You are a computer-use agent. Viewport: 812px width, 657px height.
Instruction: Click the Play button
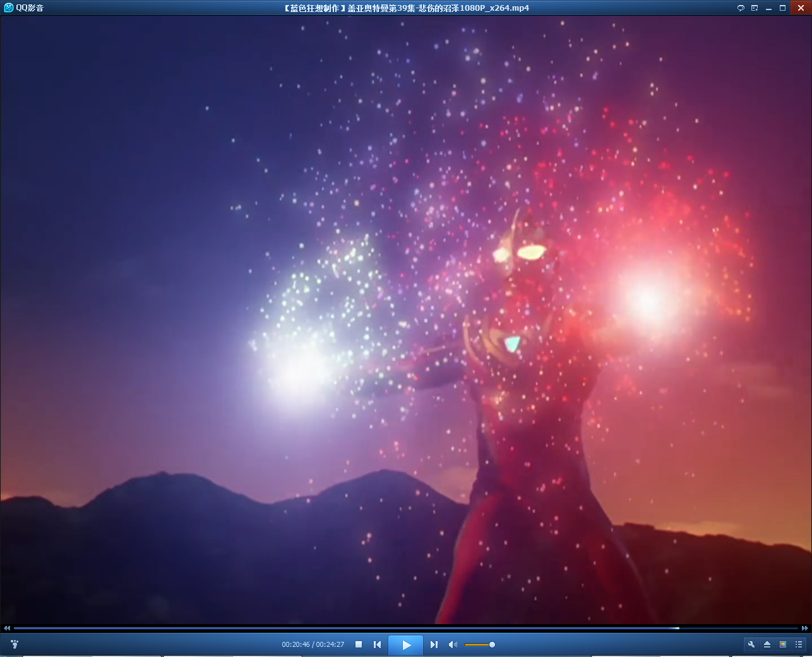click(405, 645)
